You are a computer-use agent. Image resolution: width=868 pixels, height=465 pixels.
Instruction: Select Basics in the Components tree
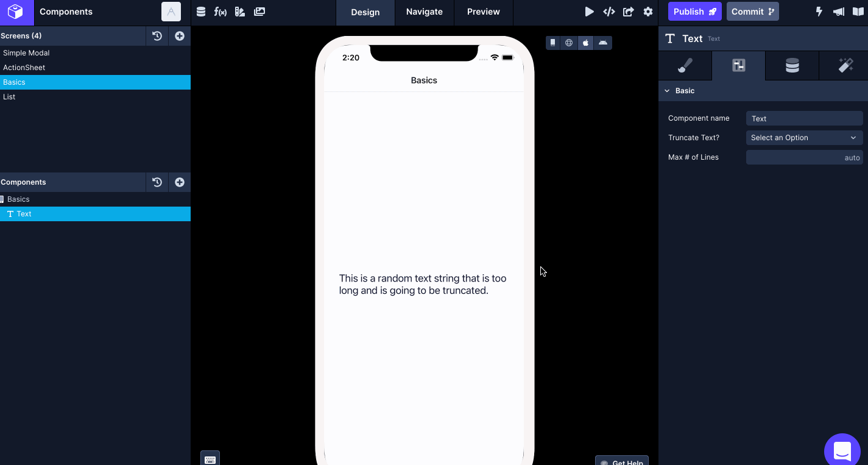pos(95,199)
